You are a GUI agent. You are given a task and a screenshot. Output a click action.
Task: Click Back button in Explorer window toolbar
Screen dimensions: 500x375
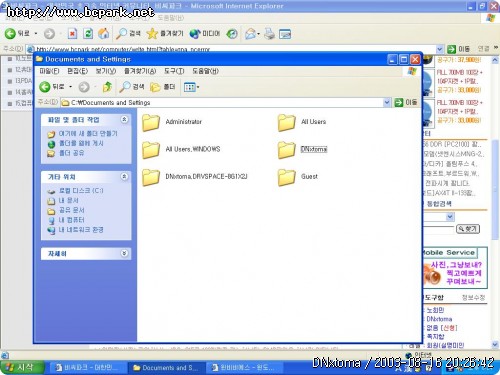click(x=52, y=87)
